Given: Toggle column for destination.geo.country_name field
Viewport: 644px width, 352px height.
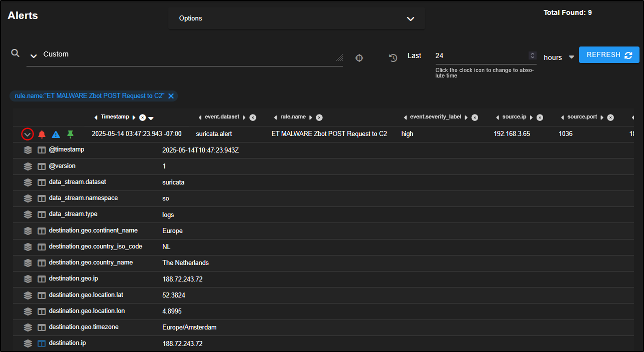Looking at the screenshot, I should [x=41, y=263].
